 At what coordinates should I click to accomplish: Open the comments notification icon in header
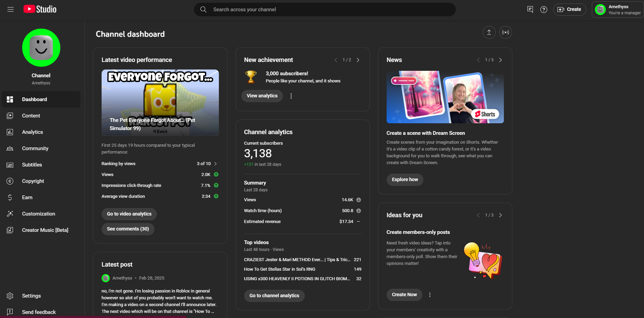point(530,10)
